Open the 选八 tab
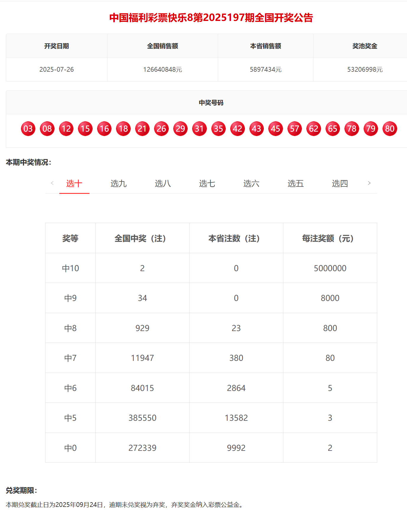The width and height of the screenshot is (407, 532). click(x=163, y=184)
